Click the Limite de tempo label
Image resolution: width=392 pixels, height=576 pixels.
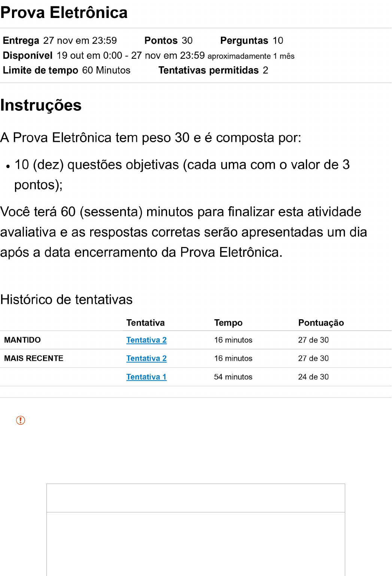pos(40,70)
